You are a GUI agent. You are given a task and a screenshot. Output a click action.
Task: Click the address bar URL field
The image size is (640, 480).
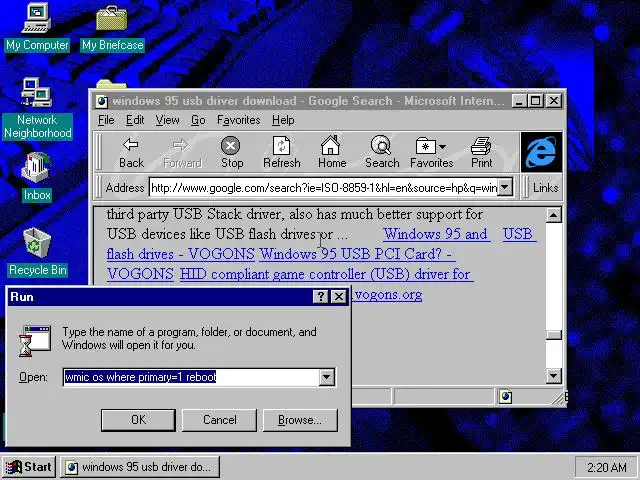(323, 187)
